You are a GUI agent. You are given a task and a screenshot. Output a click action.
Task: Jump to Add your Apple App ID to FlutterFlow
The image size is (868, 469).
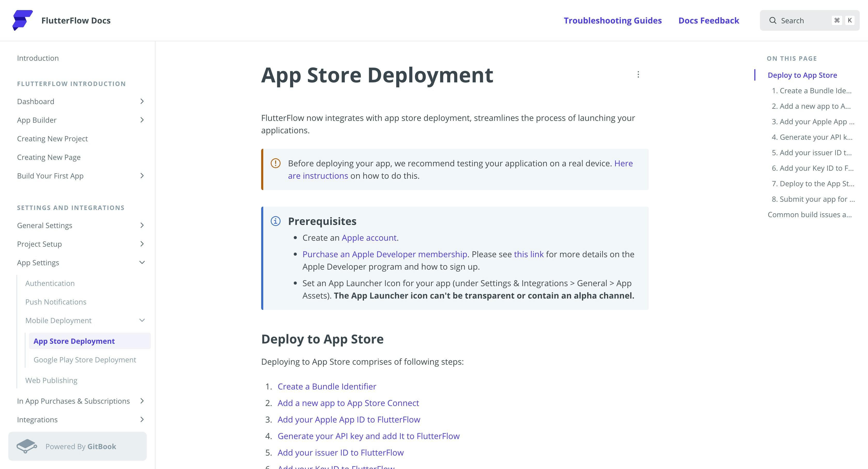[349, 419]
